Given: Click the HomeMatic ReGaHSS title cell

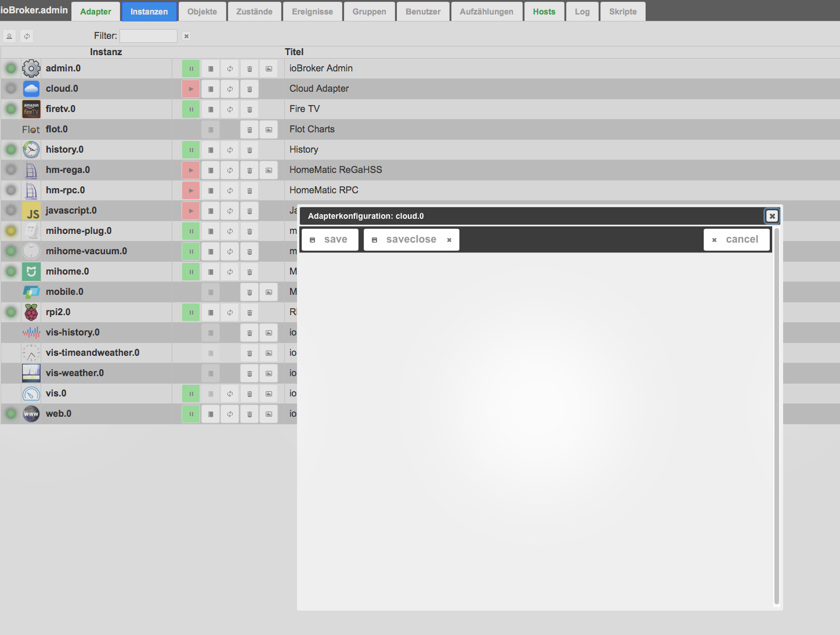Looking at the screenshot, I should click(336, 170).
